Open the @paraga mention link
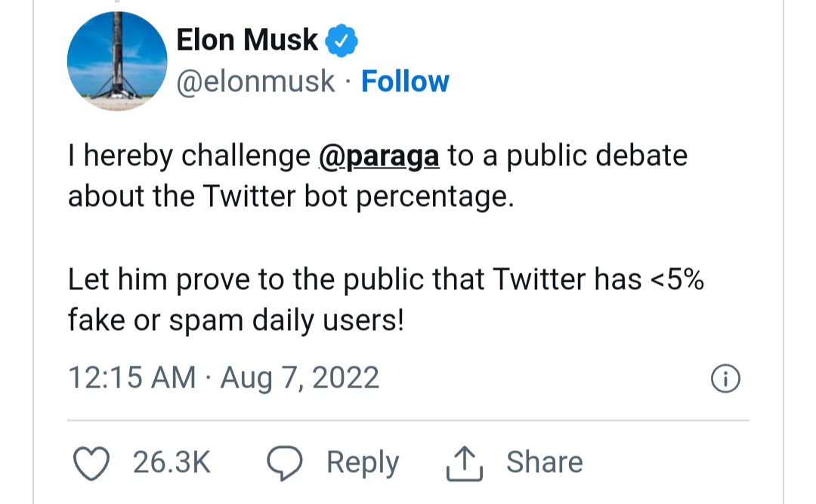816x504 pixels. 379,156
